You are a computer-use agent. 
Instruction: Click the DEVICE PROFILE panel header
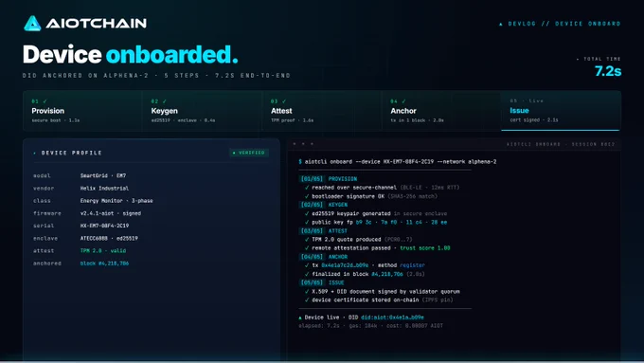click(x=67, y=153)
